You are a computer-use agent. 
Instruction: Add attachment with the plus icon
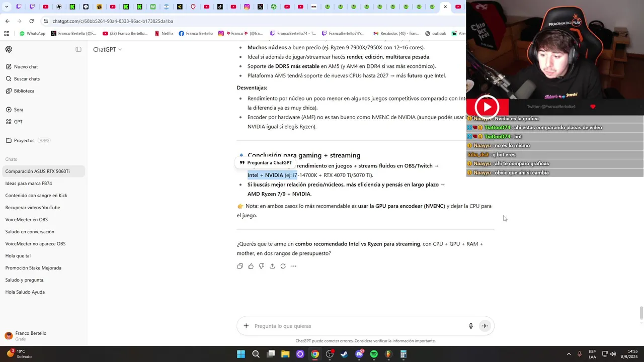click(x=246, y=326)
